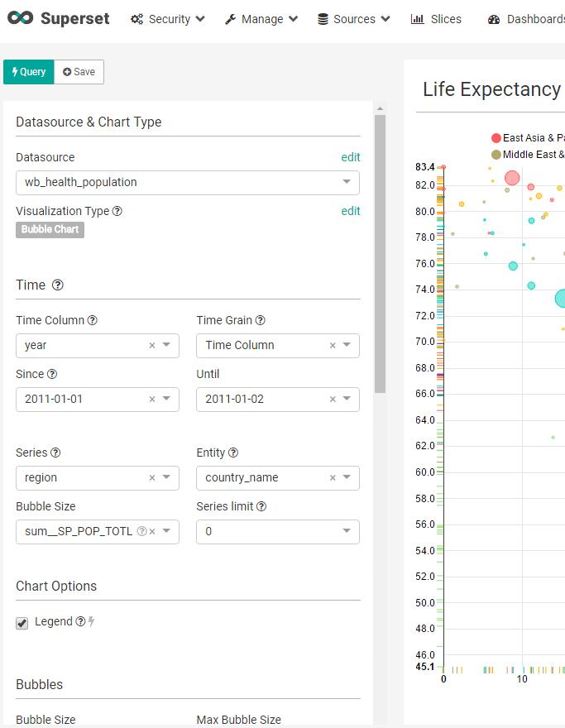
Task: Clear the Since date value
Action: [152, 399]
